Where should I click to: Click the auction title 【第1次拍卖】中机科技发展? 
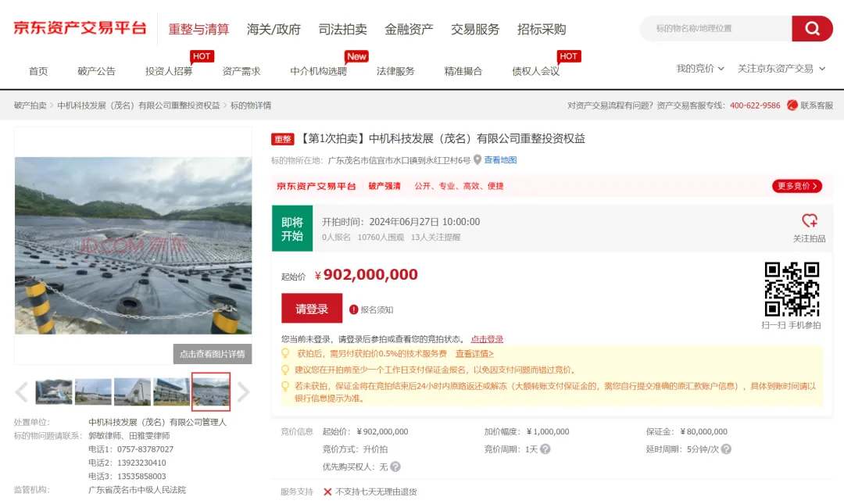coord(442,138)
